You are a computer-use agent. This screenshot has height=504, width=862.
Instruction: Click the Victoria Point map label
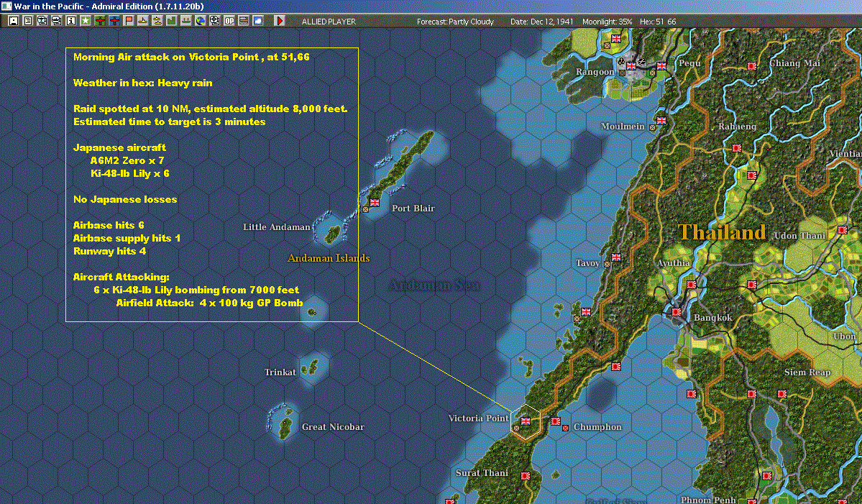point(478,418)
